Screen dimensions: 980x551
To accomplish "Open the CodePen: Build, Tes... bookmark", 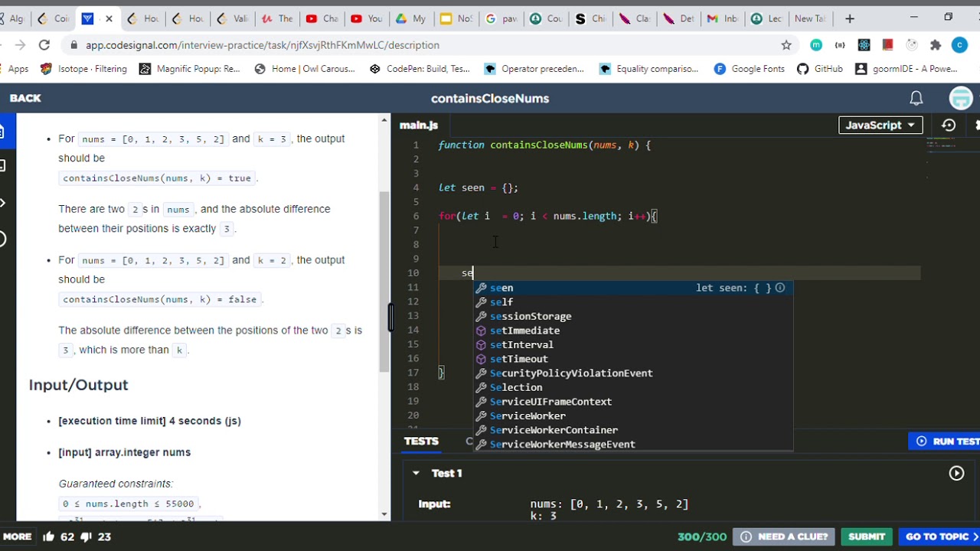I will pos(420,69).
